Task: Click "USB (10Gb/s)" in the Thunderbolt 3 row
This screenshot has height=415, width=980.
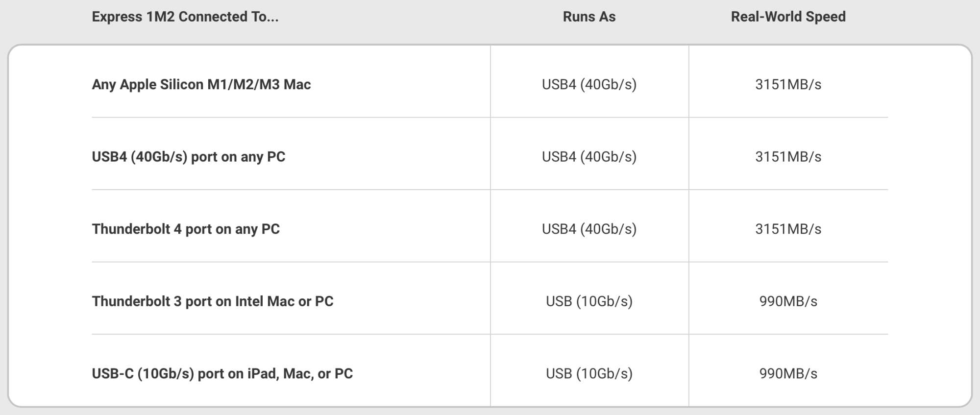Action: click(589, 301)
